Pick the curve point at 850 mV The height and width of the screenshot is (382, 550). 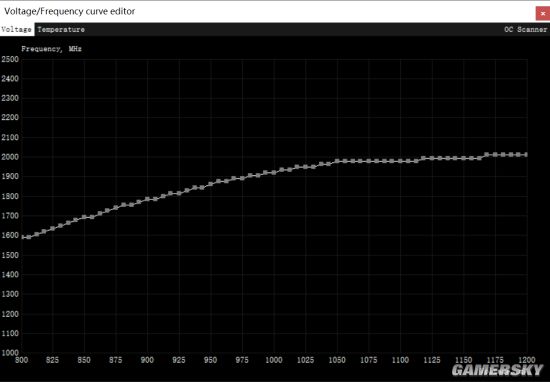[84, 217]
